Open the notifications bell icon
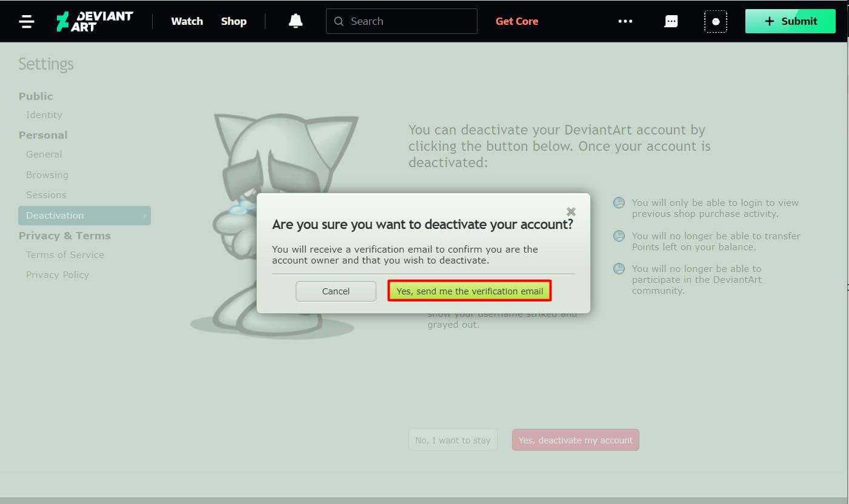Screen dimensions: 849x504 coord(295,21)
